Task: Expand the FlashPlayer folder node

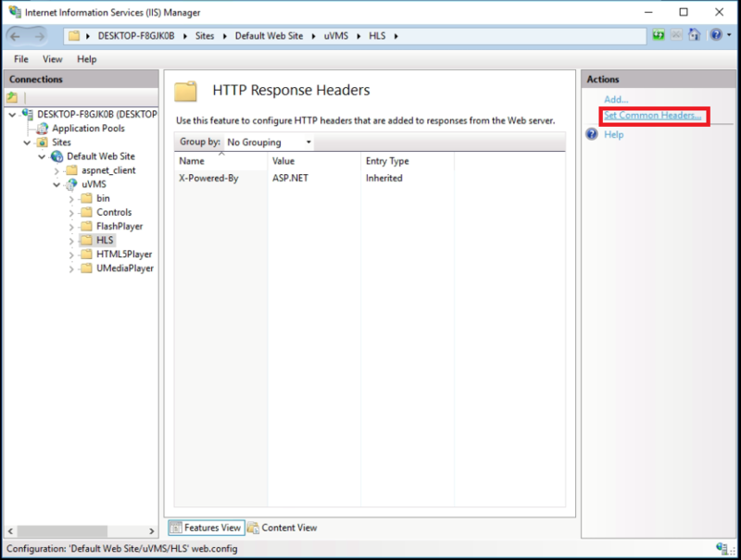Action: (x=71, y=227)
